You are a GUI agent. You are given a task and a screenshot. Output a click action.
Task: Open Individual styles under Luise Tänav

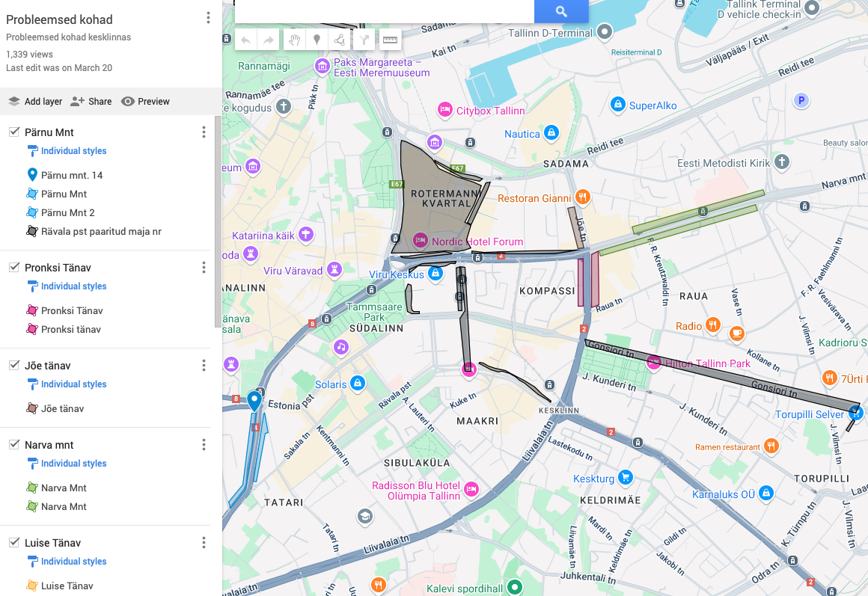click(x=67, y=561)
